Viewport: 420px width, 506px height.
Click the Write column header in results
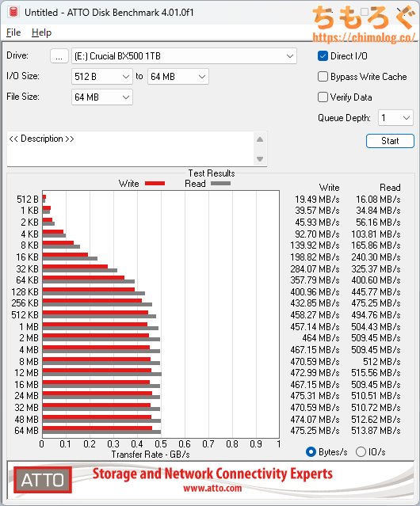tap(330, 188)
